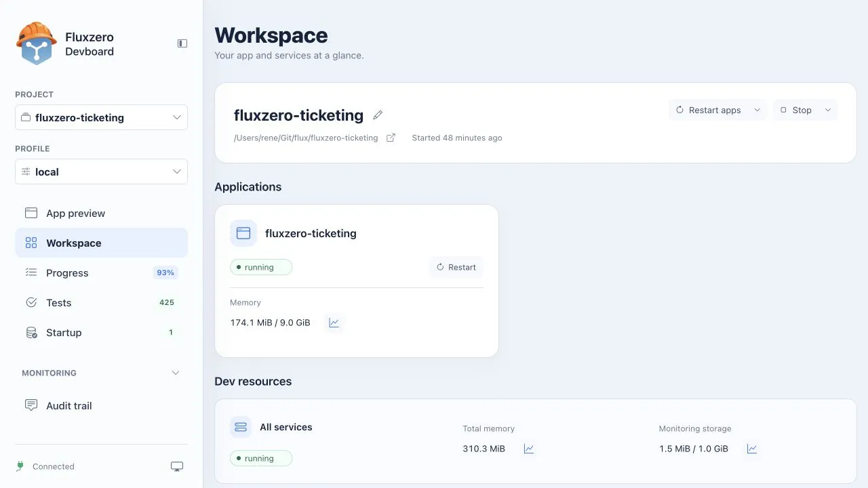Click the Started 48 minutes ago text
The image size is (868, 488).
coord(457,138)
